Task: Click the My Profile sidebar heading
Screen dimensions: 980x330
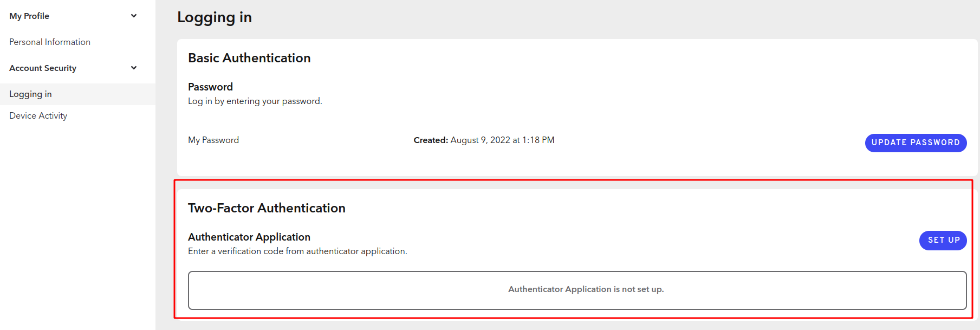Action: [29, 16]
